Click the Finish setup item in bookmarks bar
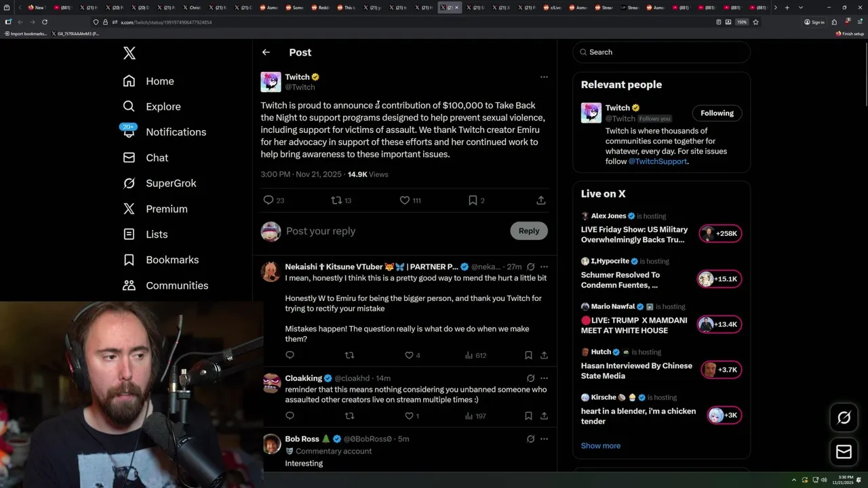Viewport: 868px width, 488px height. click(850, 33)
